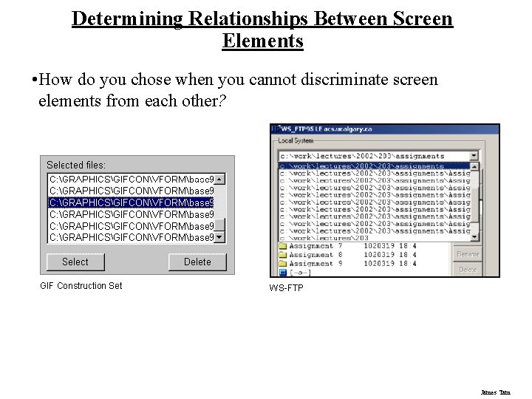Click the Local System group label

296,140
